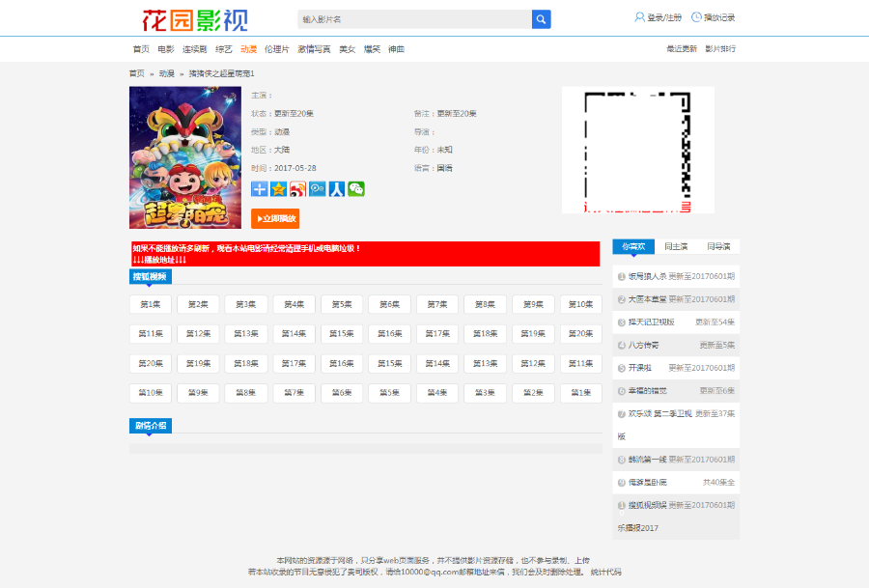Viewport: 869px width, 588px height.
Task: Select the highlighted 动漫 navigation item
Action: pos(248,49)
